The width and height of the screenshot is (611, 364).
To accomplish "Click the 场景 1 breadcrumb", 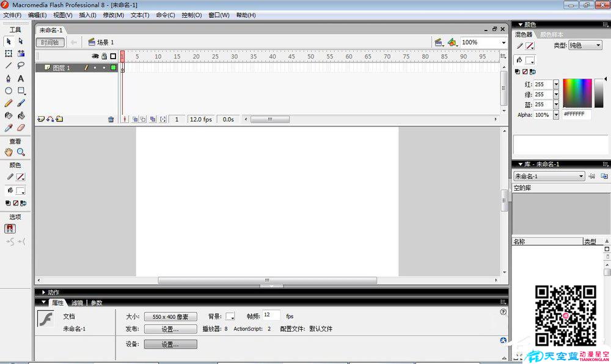I will (x=101, y=42).
